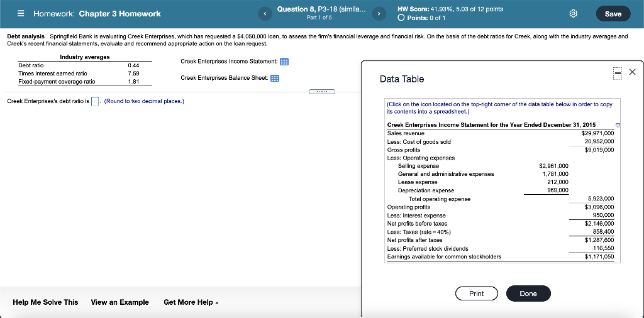Click the Sales revenue value $29,971,000
This screenshot has width=644, height=318.
[598, 133]
